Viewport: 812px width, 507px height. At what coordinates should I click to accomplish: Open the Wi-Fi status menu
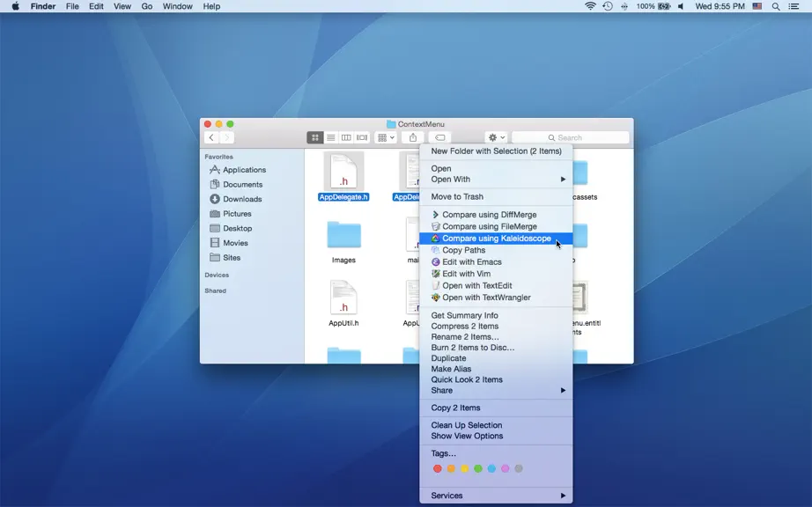click(x=590, y=6)
